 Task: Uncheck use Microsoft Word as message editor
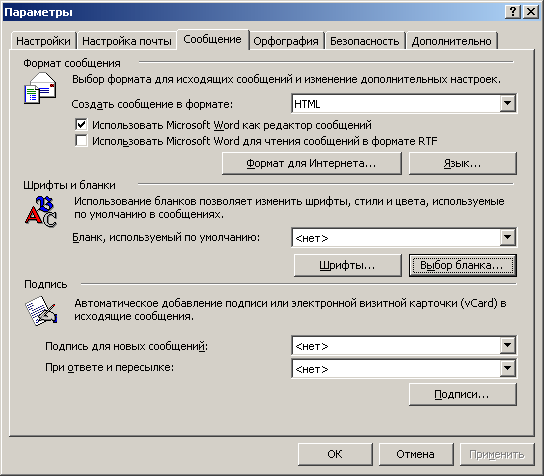coord(81,125)
